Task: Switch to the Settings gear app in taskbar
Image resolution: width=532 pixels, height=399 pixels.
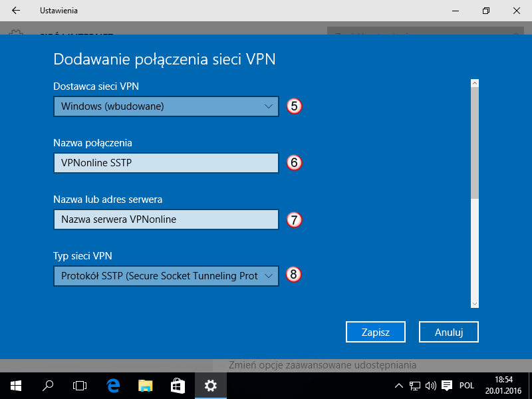Action: tap(211, 386)
